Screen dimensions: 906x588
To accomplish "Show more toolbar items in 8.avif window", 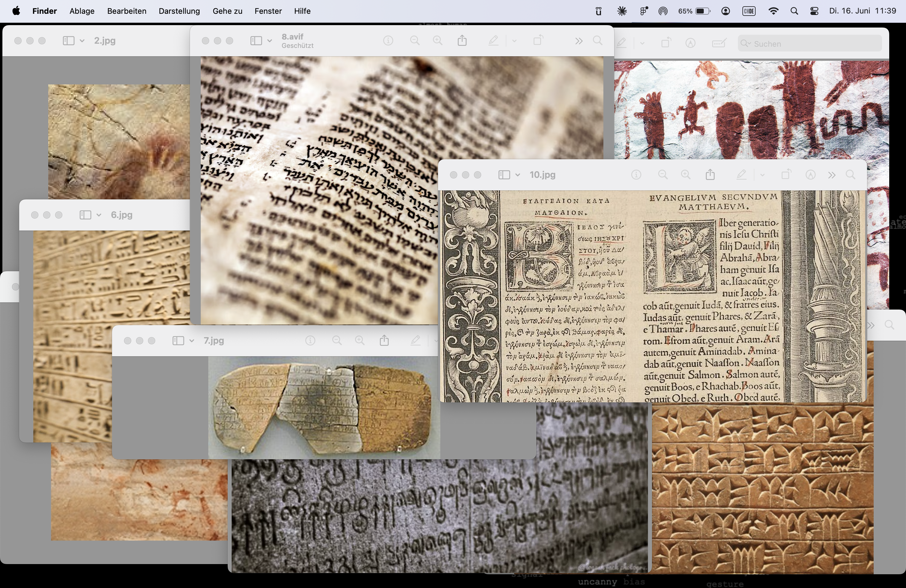I will pyautogui.click(x=579, y=41).
